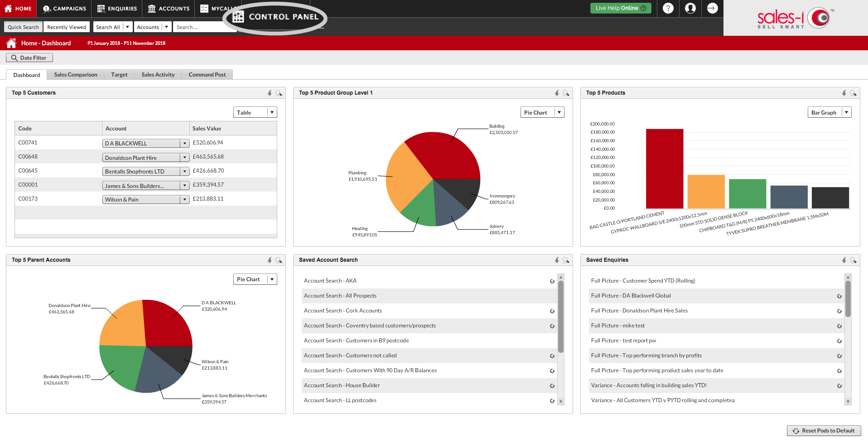Screen dimensions: 868x442
Task: Open Parent Accounts Pie Chart dropdown
Action: [255, 279]
